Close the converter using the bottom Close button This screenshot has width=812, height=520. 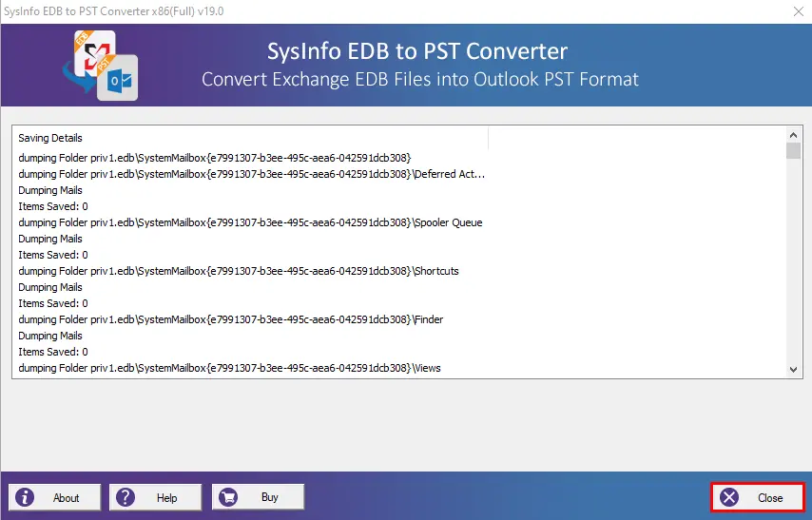tap(758, 498)
